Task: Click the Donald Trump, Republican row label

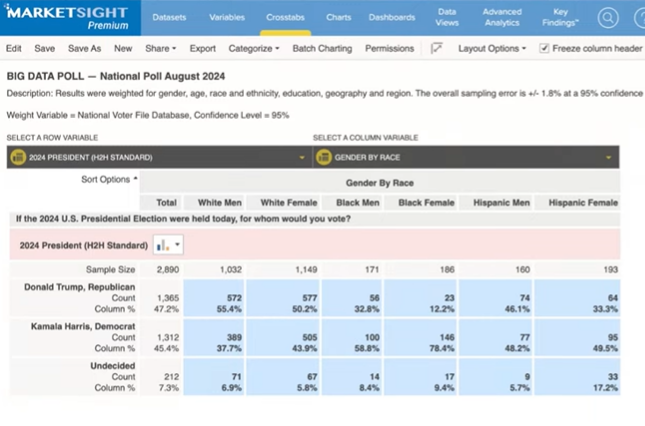Action: coord(79,287)
